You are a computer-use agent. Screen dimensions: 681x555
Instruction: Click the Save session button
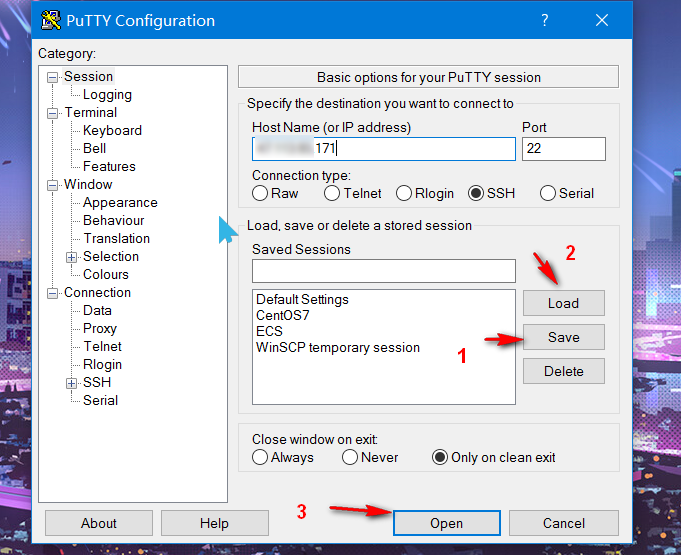(563, 337)
